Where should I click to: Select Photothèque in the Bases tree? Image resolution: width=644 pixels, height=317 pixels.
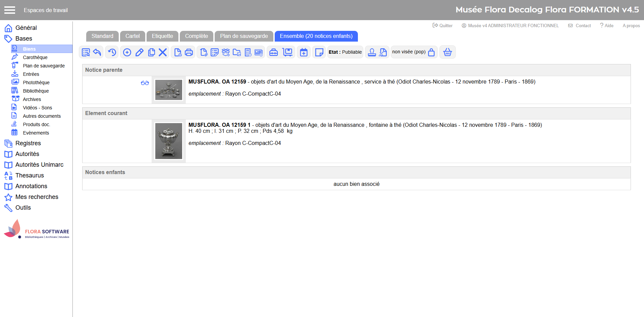tap(36, 83)
